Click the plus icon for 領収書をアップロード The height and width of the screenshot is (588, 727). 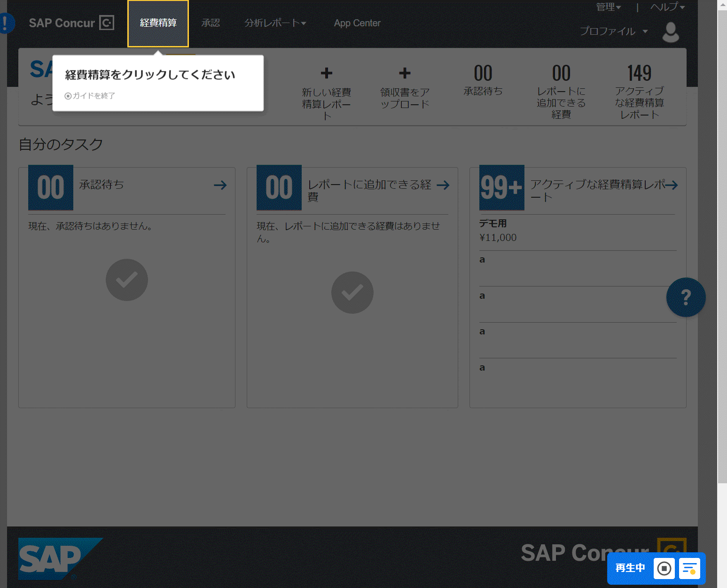click(x=405, y=73)
